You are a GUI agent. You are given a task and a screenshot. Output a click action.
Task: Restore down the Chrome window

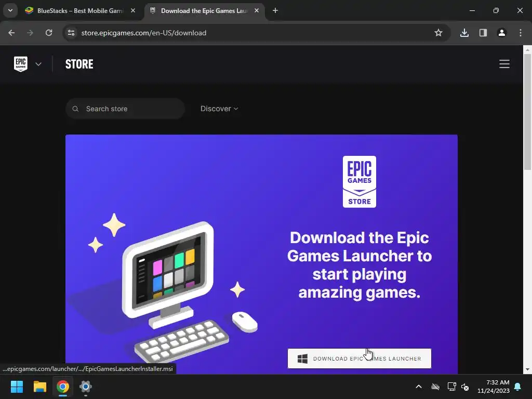click(x=496, y=10)
